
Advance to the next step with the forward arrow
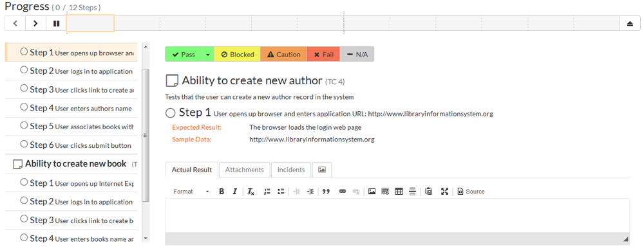[35, 23]
